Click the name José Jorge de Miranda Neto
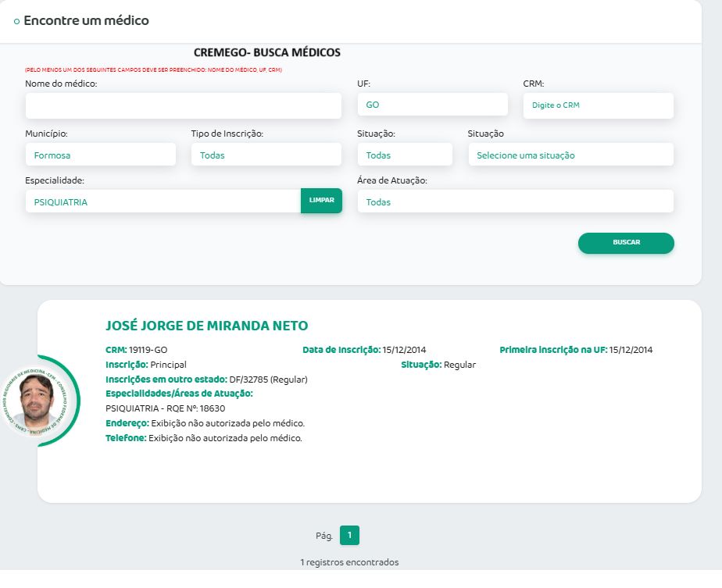The width and height of the screenshot is (722, 588). (x=207, y=326)
